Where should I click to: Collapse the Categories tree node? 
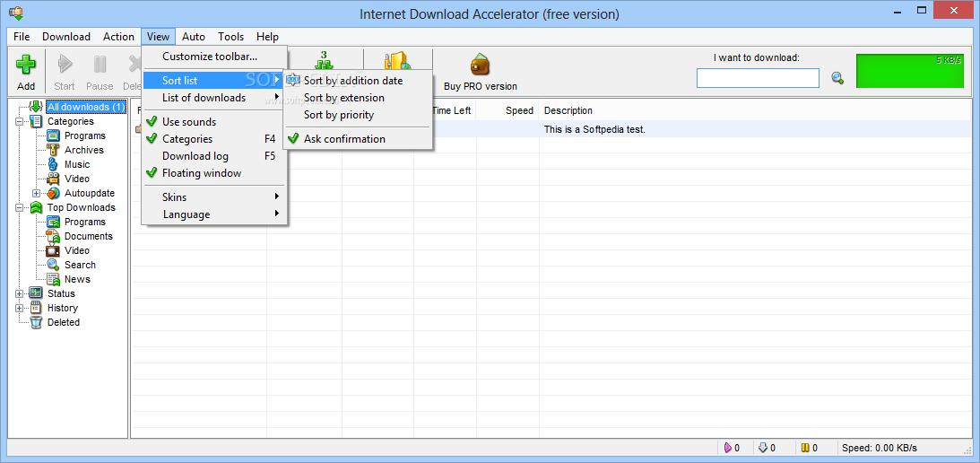coord(20,121)
